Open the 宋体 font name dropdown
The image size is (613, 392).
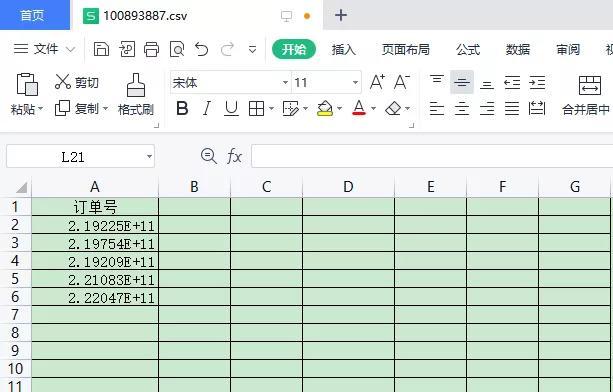coord(285,82)
